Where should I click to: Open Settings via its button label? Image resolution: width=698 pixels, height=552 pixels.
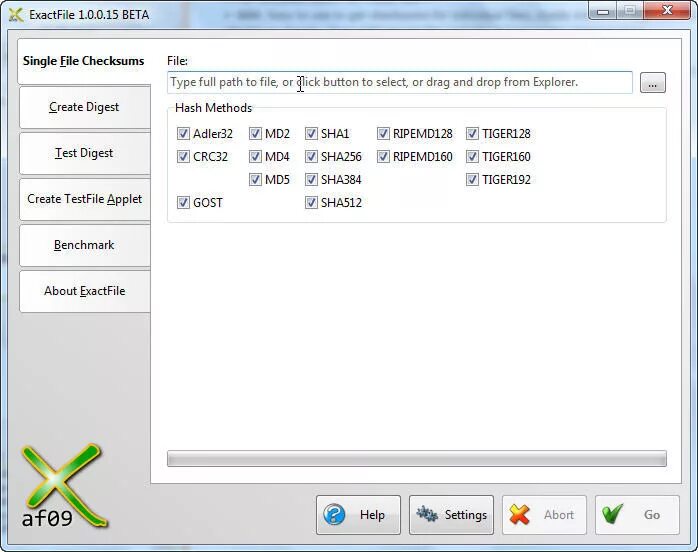point(466,515)
